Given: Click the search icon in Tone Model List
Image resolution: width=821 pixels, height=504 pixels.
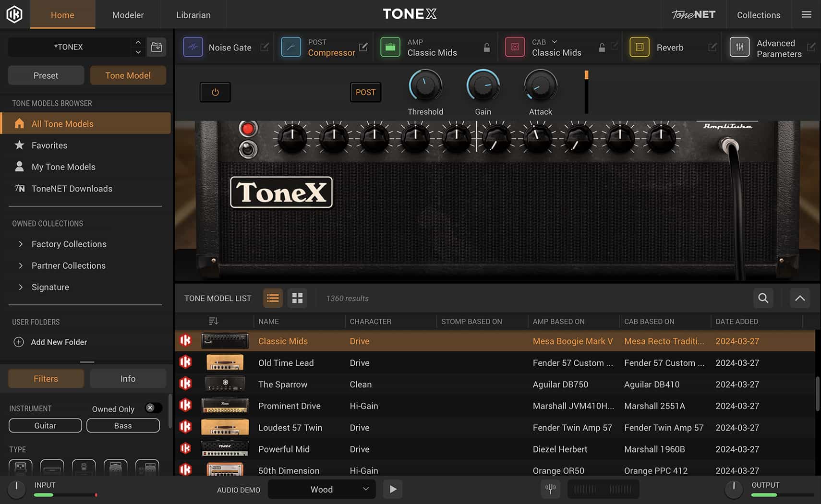Looking at the screenshot, I should point(763,298).
